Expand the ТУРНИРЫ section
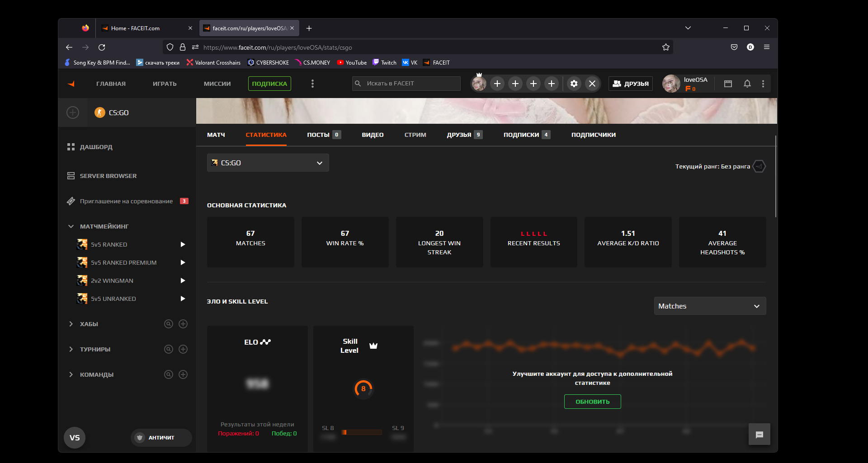 (71, 349)
